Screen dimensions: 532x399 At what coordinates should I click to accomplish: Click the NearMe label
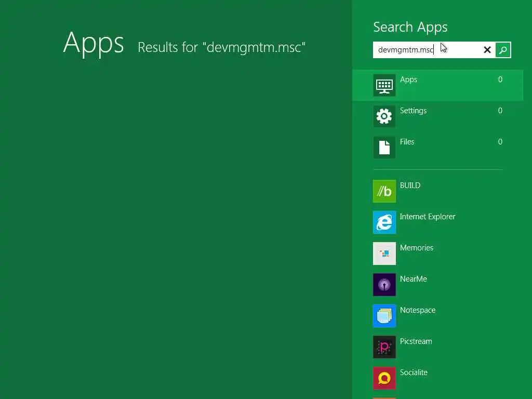click(413, 279)
